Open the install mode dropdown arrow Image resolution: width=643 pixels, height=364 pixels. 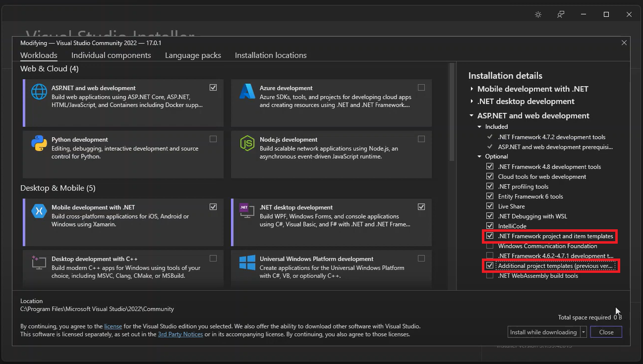coord(584,332)
